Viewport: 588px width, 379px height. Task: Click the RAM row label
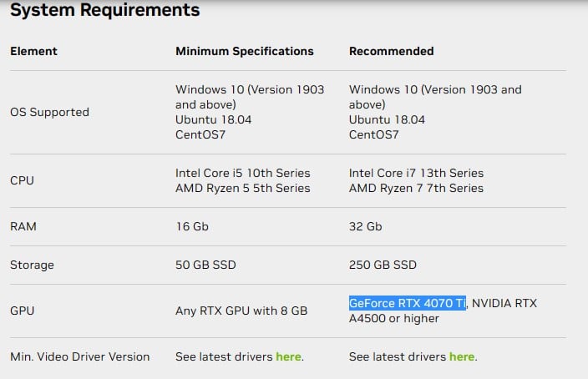pos(23,226)
